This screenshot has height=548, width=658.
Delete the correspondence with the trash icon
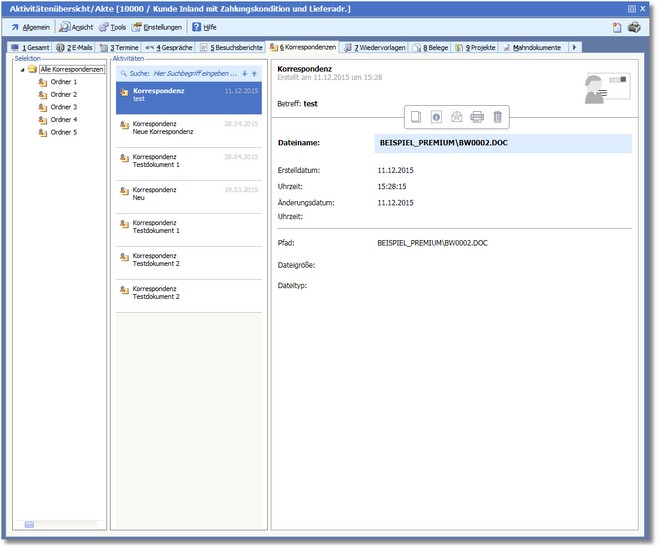click(x=498, y=117)
